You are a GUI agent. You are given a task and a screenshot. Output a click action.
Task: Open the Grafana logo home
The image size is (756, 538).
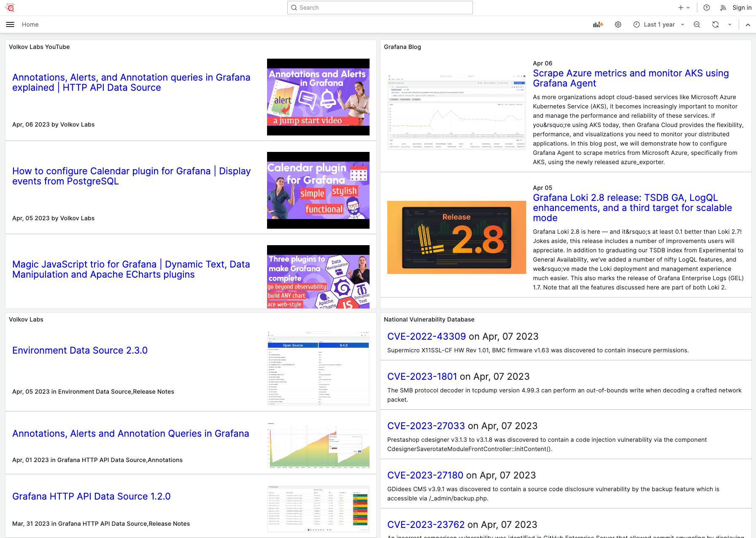pos(10,8)
